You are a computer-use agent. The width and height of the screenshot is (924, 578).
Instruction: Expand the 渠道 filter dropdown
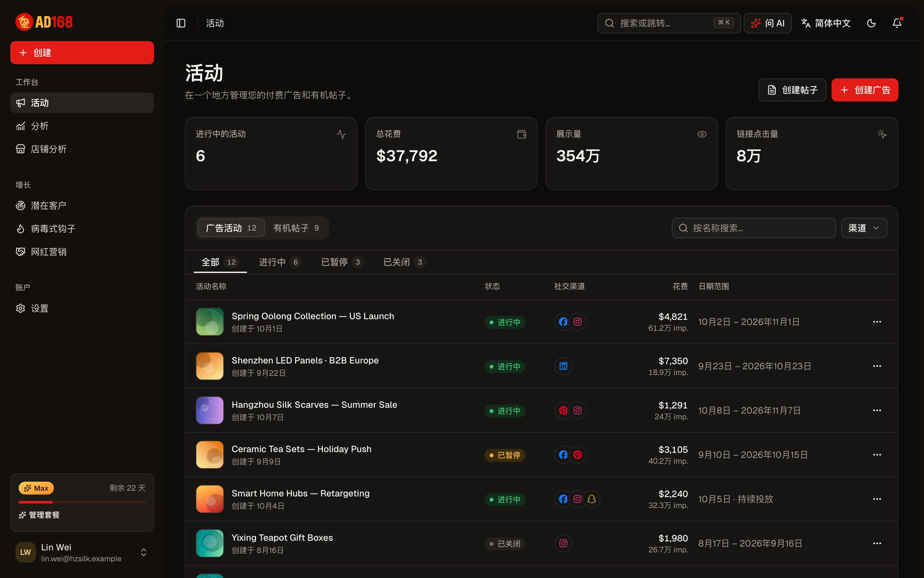864,228
